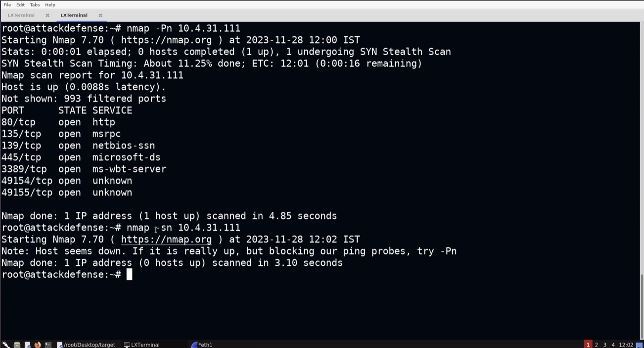Open the system start menu icon
The image size is (644, 348).
(5, 345)
